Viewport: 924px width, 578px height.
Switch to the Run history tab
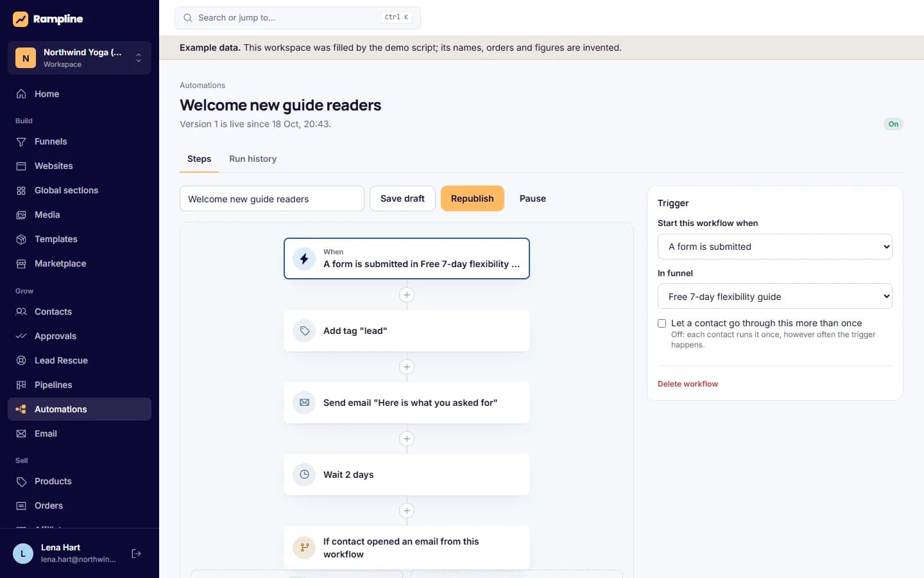point(253,159)
